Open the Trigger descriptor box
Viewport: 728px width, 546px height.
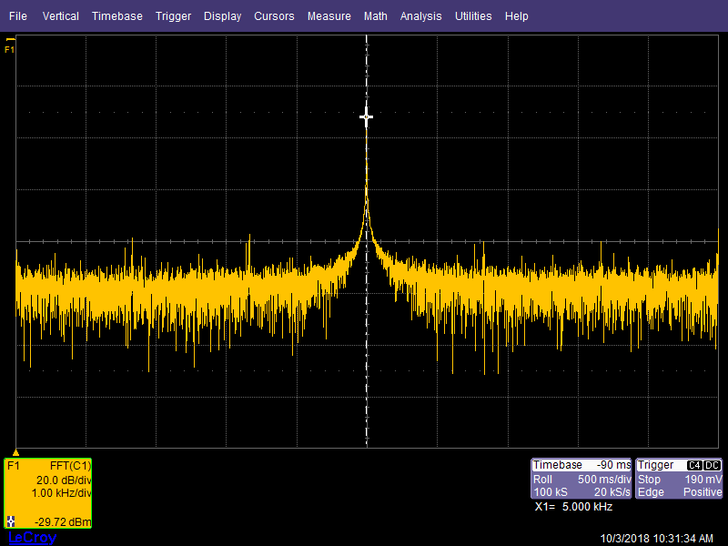click(679, 479)
